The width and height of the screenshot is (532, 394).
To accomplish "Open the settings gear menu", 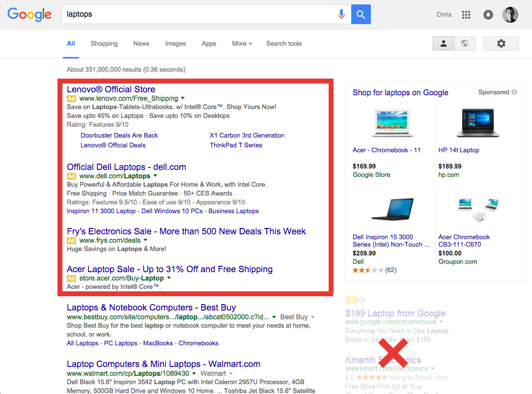I will coord(501,43).
